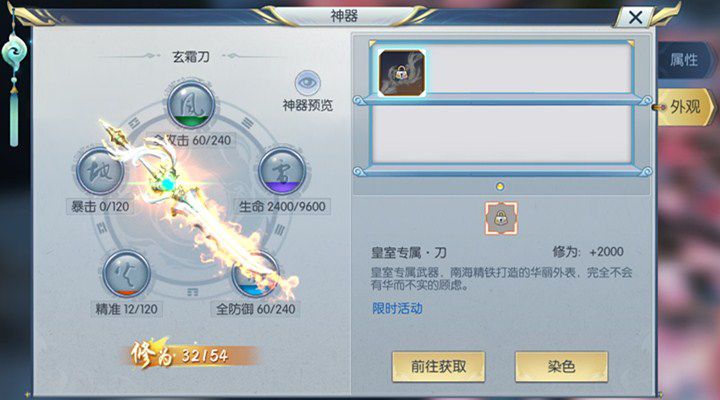The width and height of the screenshot is (720, 400).
Task: Close the 神器 window
Action: 636,18
